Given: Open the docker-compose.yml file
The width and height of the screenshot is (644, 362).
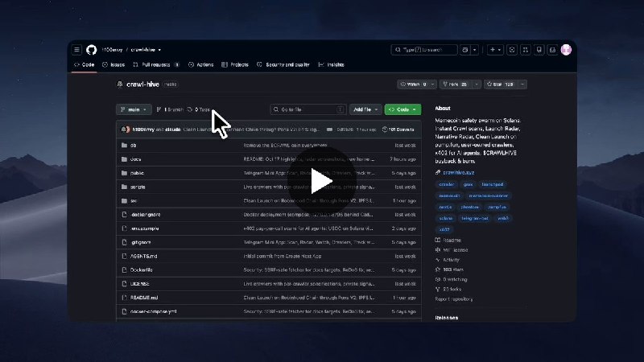Looking at the screenshot, I should tap(153, 312).
